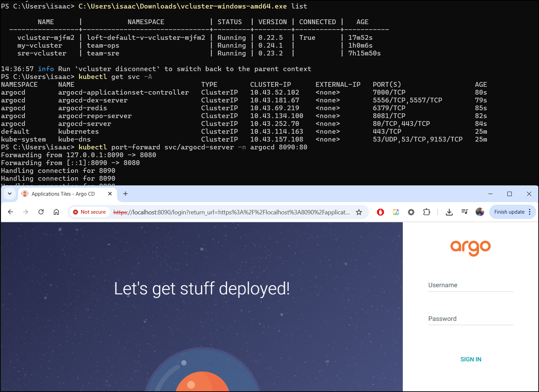This screenshot has height=392, width=539.
Task: Open the Chrome profile avatar
Action: [480, 212]
